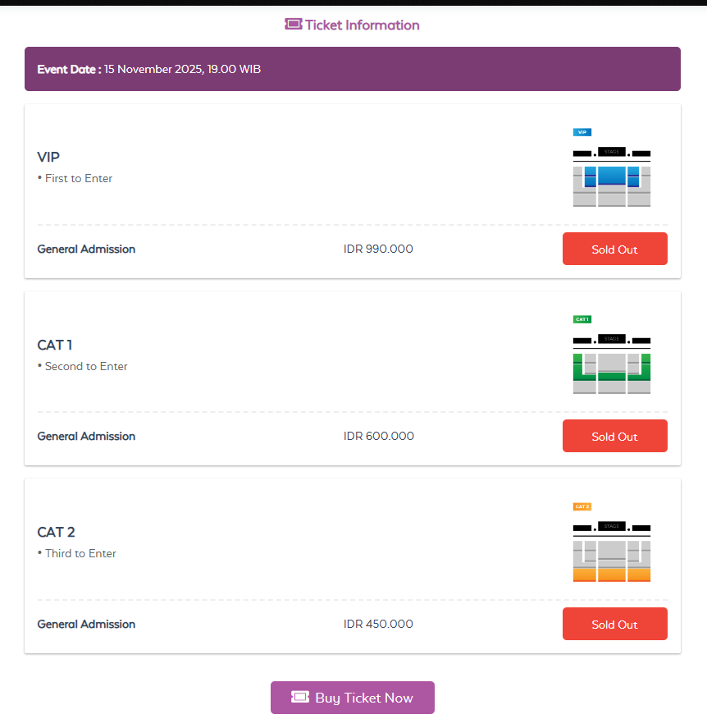707x728 pixels.
Task: Click the green CAT 1 badge
Action: (x=582, y=319)
